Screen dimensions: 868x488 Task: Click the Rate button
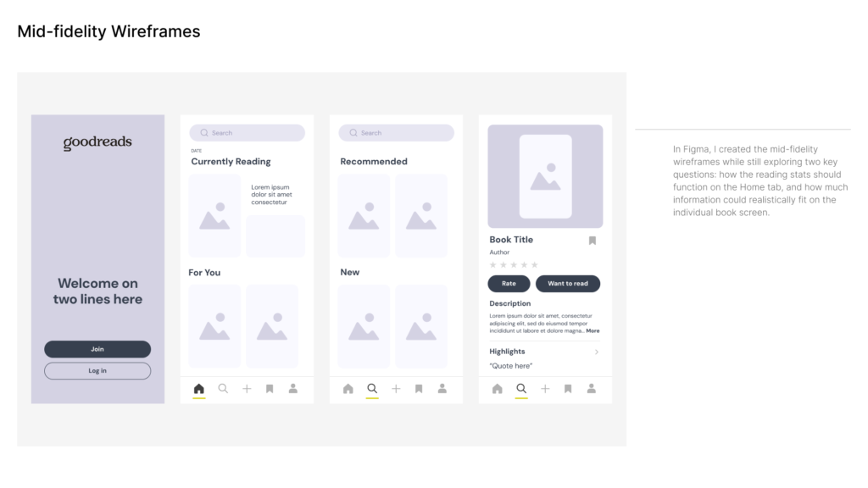pos(509,284)
